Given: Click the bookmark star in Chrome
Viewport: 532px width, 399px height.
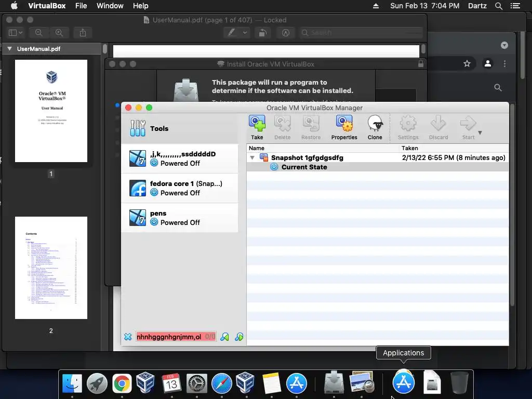Looking at the screenshot, I should coord(467,63).
